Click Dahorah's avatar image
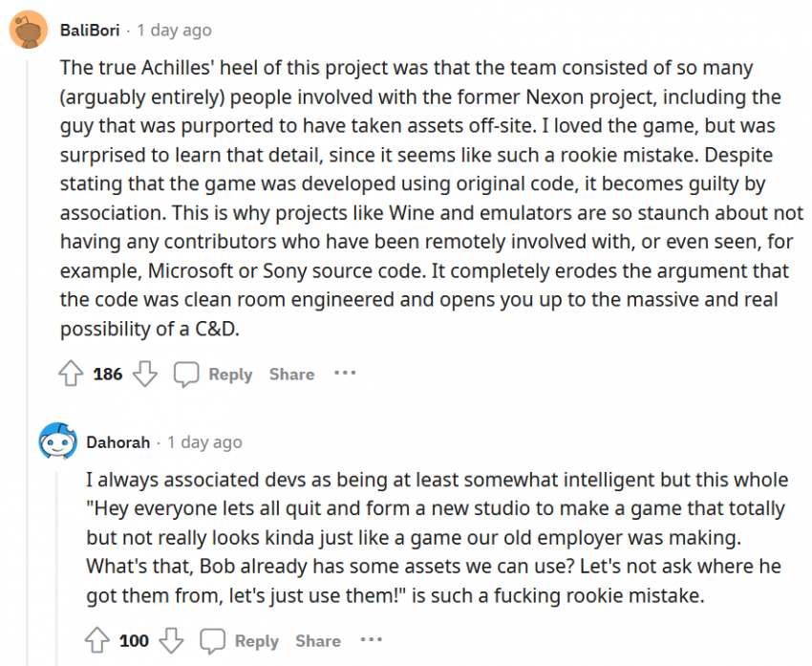The image size is (812, 666). 57,442
